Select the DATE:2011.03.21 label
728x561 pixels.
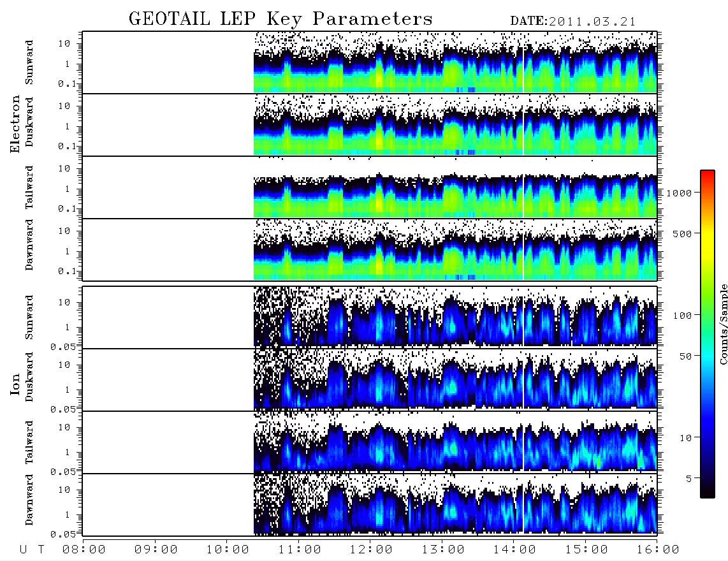(573, 22)
